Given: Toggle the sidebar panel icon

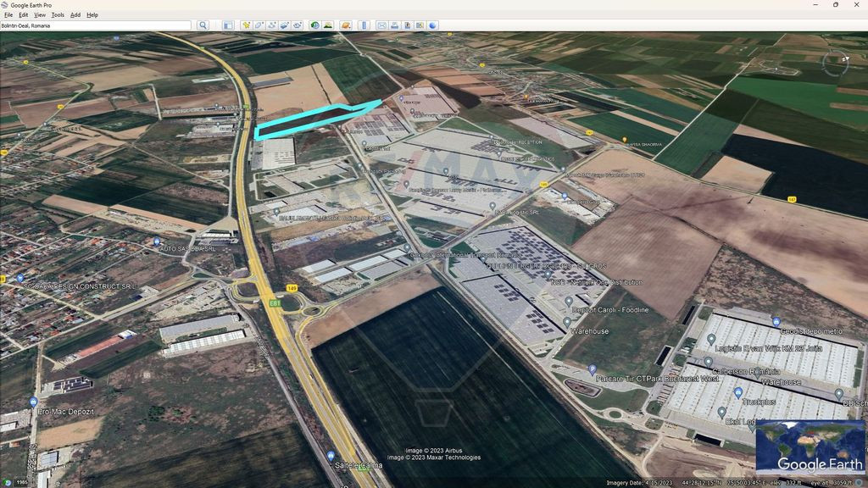Looking at the screenshot, I should coord(227,25).
